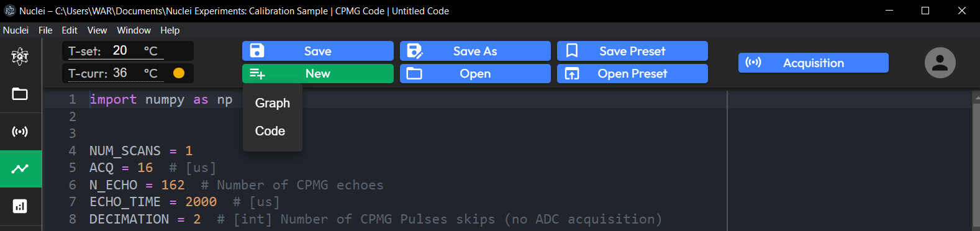Select the acquisition signal icon in sidebar
This screenshot has width=980, height=231.
tap(20, 132)
